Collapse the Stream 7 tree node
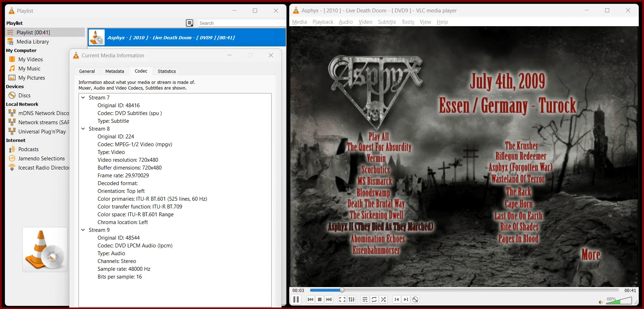This screenshot has width=644, height=309. pos(83,97)
